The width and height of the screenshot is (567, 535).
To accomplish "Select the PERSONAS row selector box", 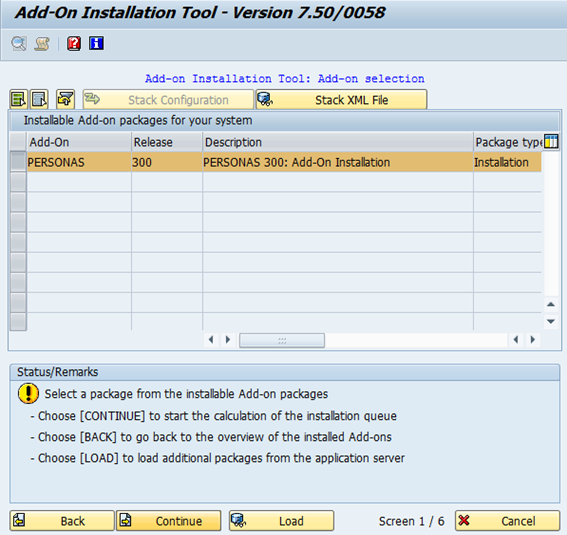I will (18, 162).
